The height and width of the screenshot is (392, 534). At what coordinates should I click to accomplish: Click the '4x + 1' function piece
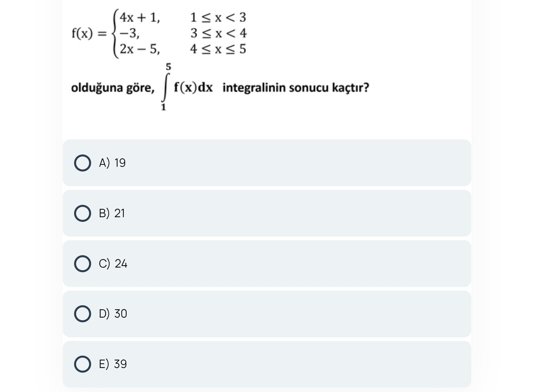(x=140, y=18)
